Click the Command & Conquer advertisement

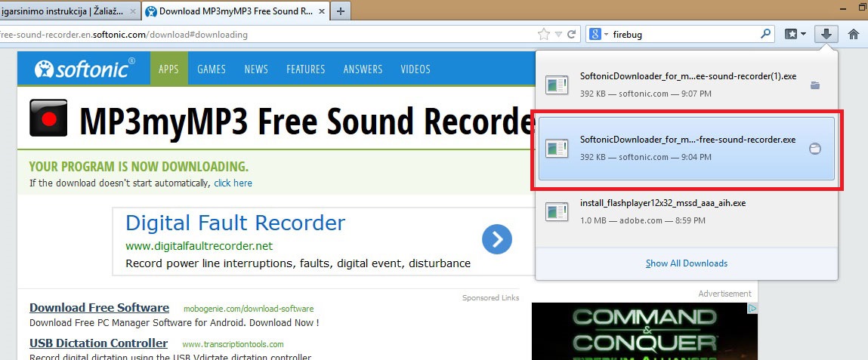[x=644, y=331]
